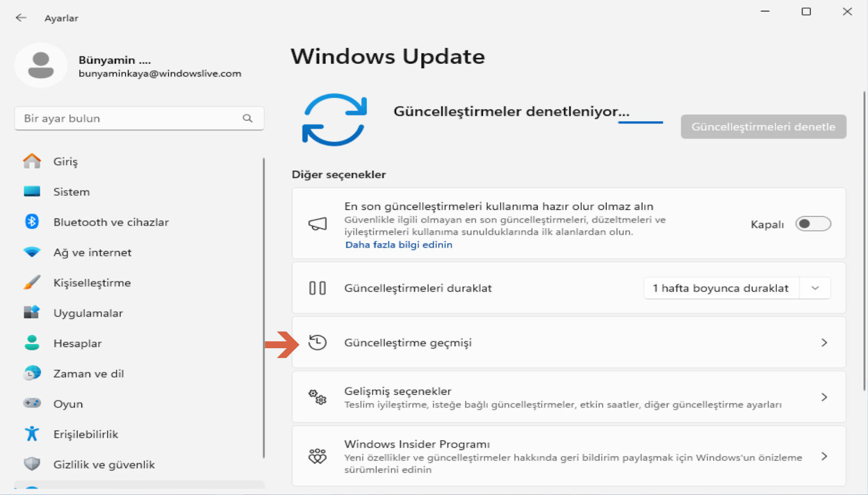Select the Sistem monitor icon
Screen dimensions: 868x495
point(32,191)
